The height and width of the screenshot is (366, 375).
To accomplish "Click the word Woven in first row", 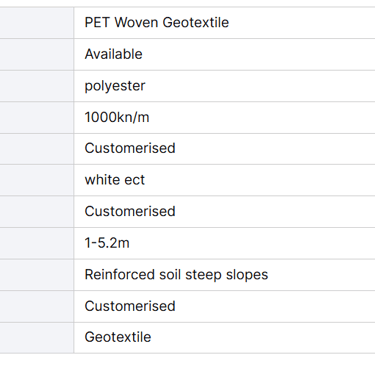I will click(137, 23).
